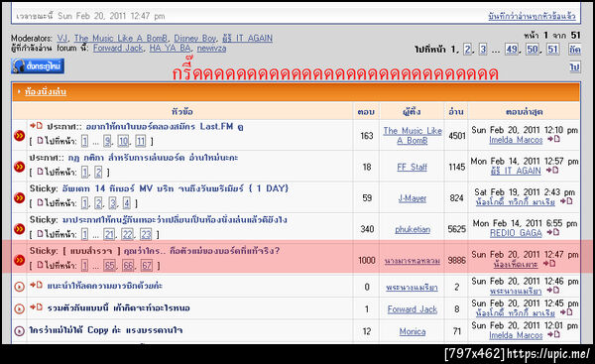
Task: Open topic title containing 'Copy'
Action: (x=106, y=330)
